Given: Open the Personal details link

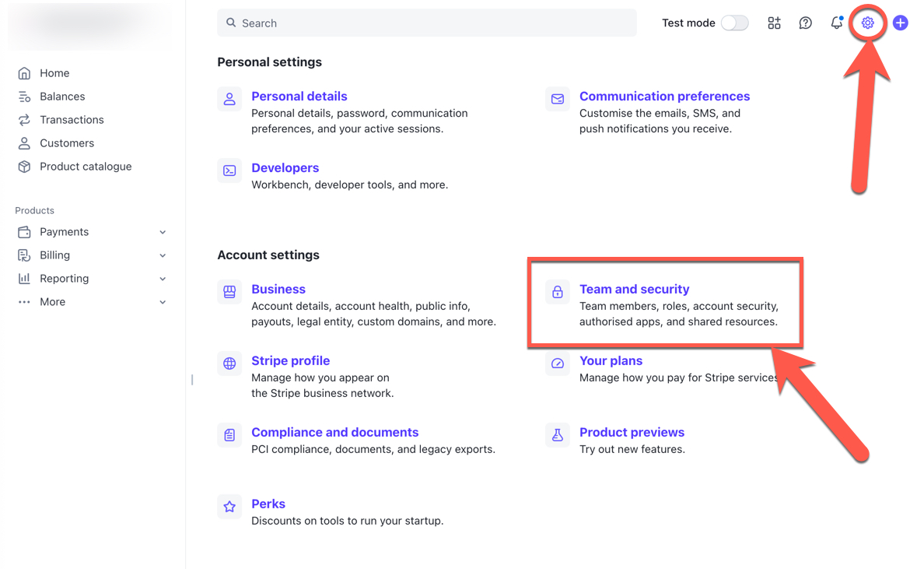Looking at the screenshot, I should coord(299,96).
